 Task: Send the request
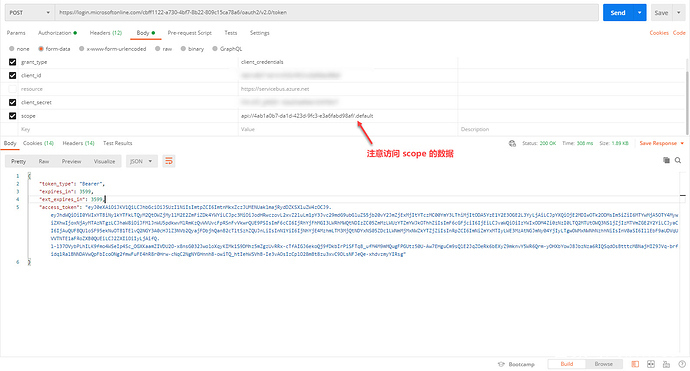click(x=618, y=13)
